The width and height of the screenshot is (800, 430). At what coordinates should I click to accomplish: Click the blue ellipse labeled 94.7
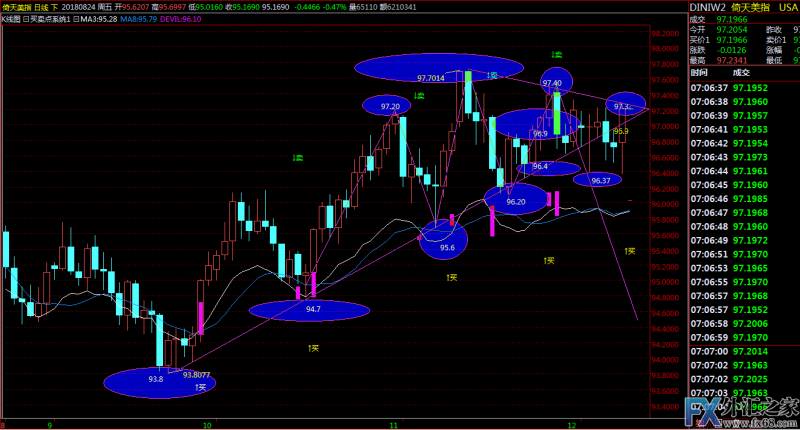[313, 309]
